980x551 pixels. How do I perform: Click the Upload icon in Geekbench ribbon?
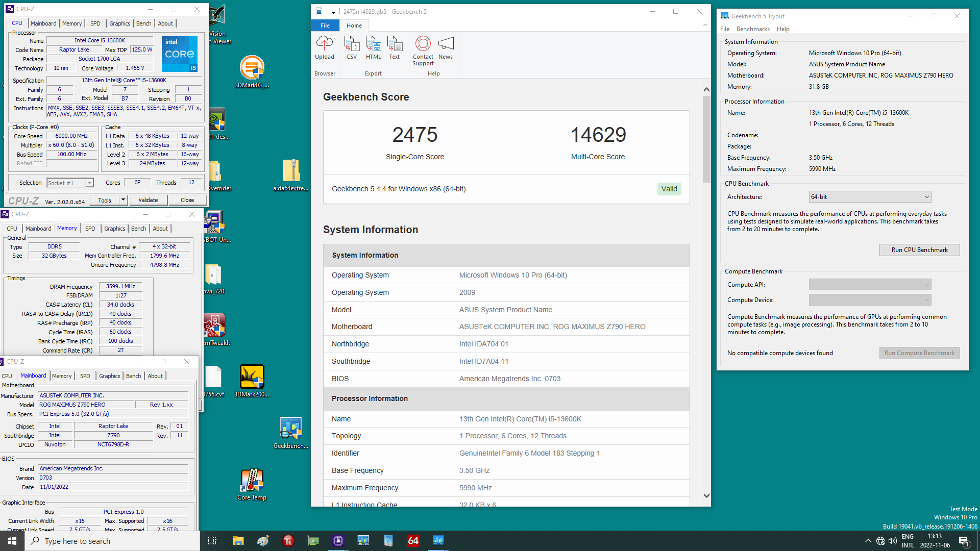pos(325,48)
